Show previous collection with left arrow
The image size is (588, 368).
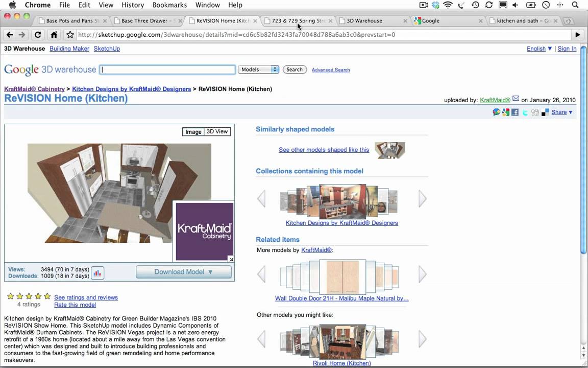point(262,199)
